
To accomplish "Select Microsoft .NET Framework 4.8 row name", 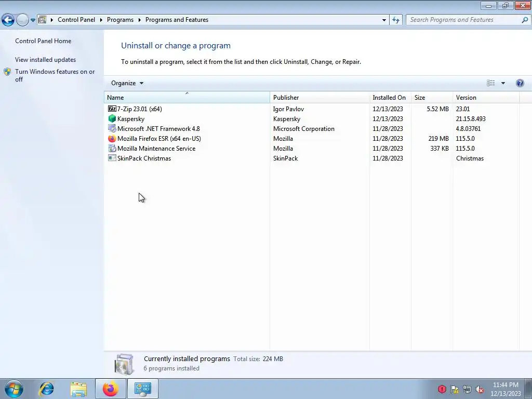I will (x=158, y=129).
